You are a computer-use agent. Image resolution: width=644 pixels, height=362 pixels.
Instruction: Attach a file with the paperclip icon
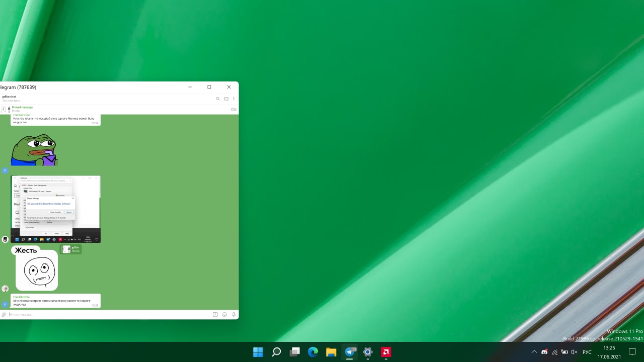tap(4, 314)
